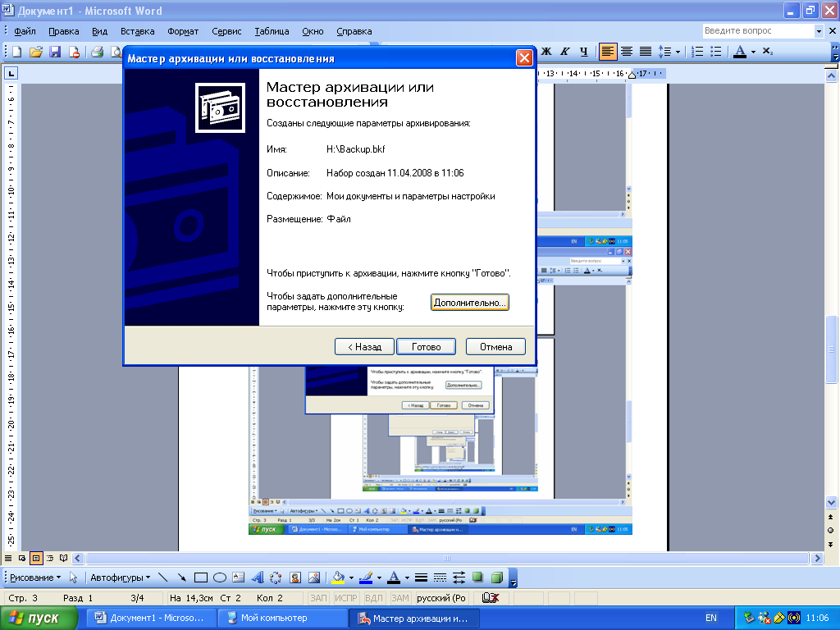This screenshot has height=630, width=840.
Task: Expand the help question box dropdown arrow
Action: [x=819, y=31]
